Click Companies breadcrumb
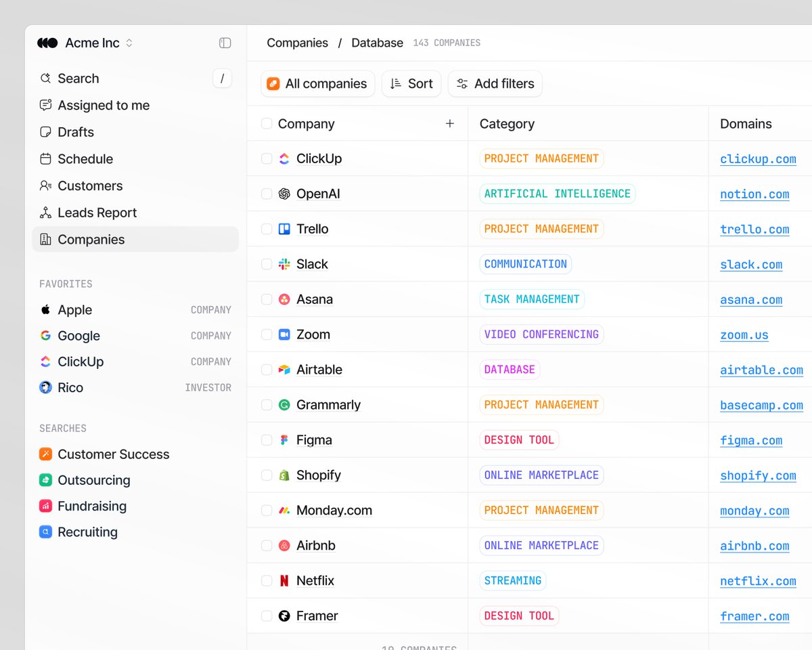 tap(298, 43)
